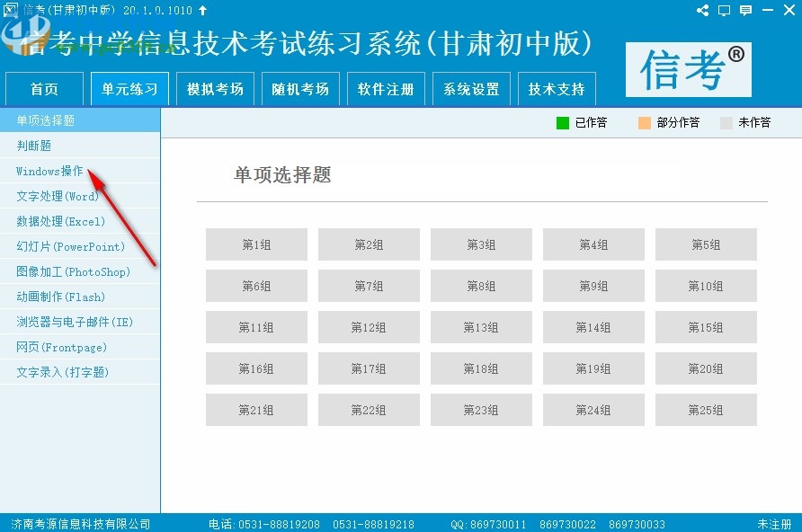Viewport: 802px width, 532px height.
Task: Open the 系统设置 menu
Action: click(x=471, y=88)
